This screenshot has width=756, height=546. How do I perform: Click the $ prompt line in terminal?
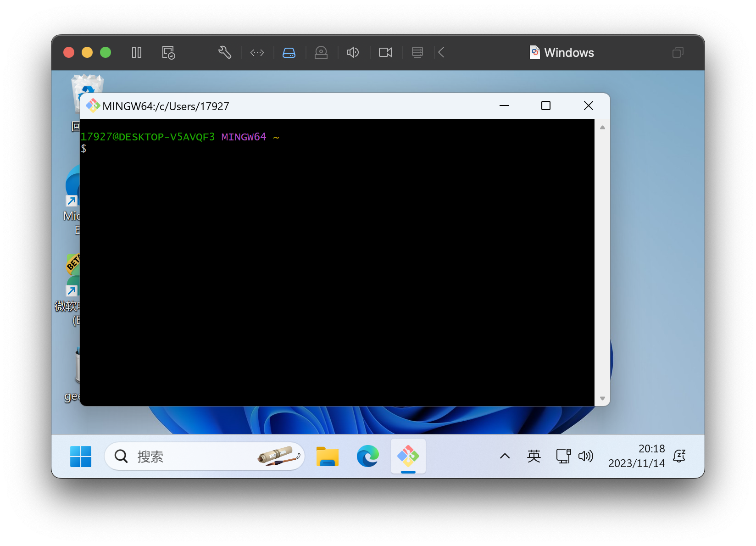[x=84, y=149]
